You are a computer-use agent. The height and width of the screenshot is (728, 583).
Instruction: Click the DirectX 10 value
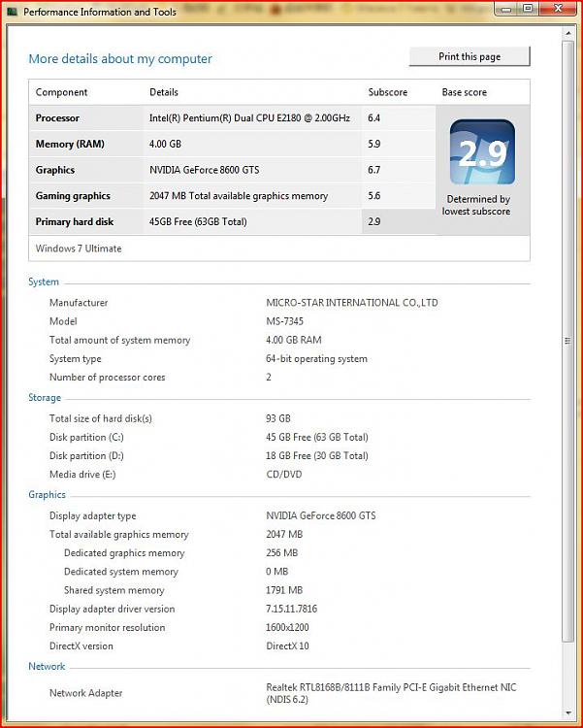pos(287,645)
